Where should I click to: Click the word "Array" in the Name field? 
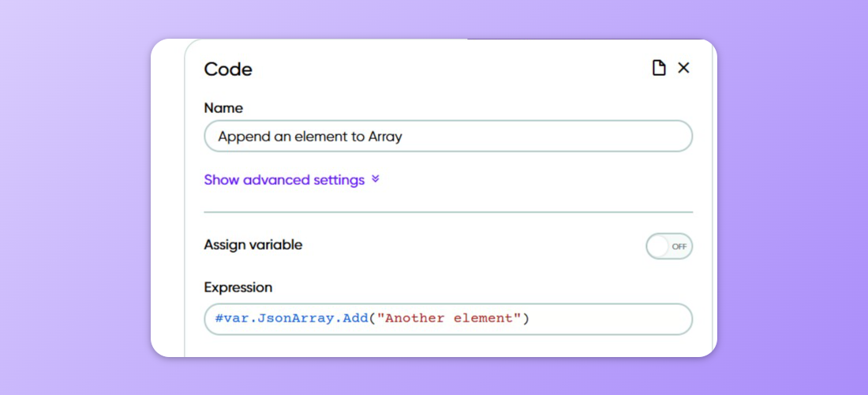click(385, 137)
